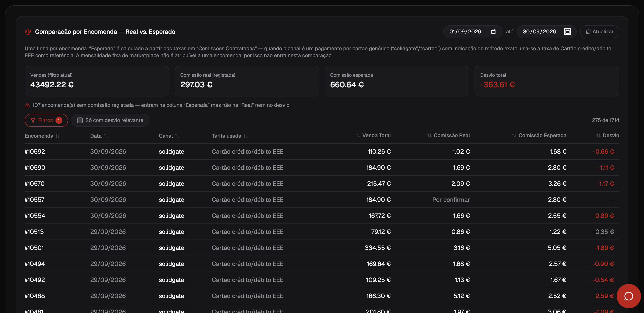Select order #10557 in the table
This screenshot has width=644, height=313.
coord(34,199)
